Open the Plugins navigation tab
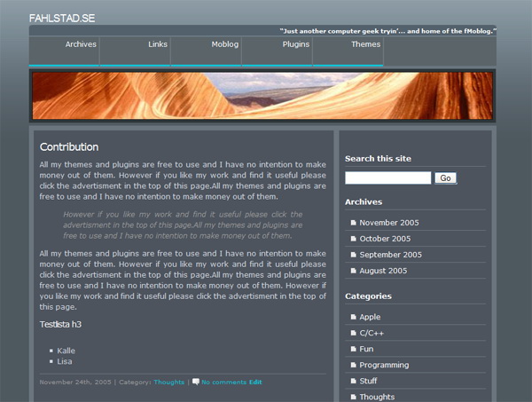This screenshot has height=402, width=532. tap(296, 44)
